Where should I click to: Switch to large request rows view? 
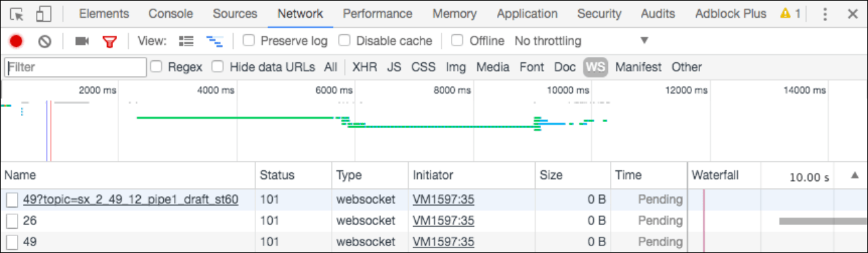pos(186,41)
